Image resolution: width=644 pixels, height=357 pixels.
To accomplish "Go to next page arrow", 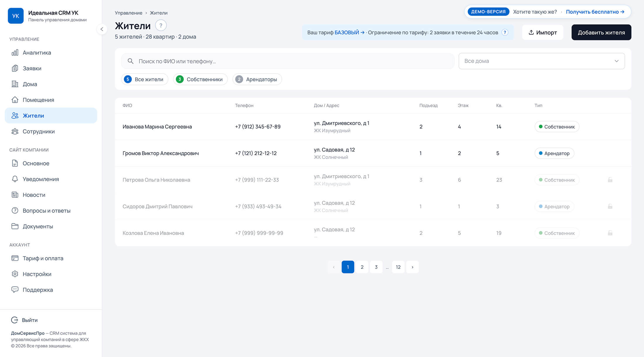I will pos(412,267).
